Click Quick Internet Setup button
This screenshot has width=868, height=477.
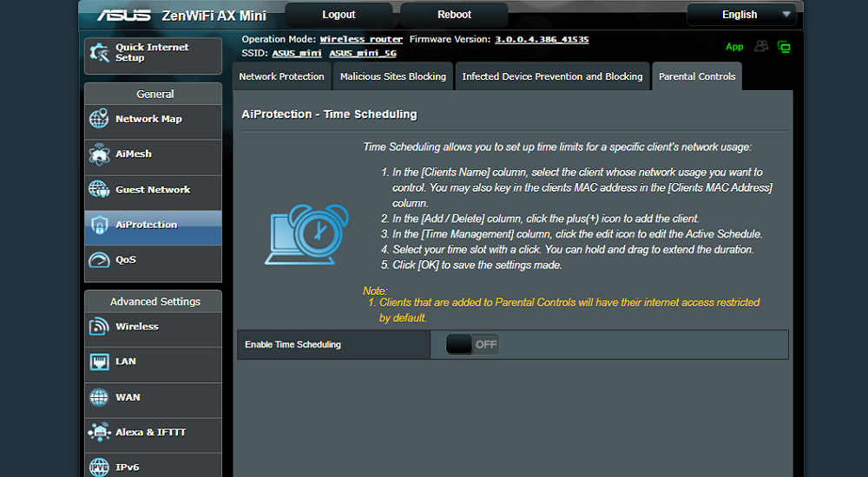point(154,55)
